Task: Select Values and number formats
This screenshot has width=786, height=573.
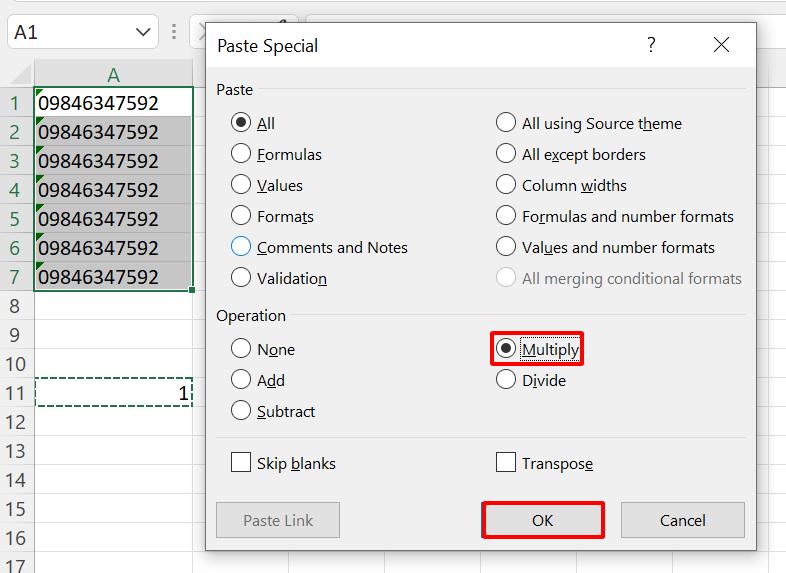Action: (x=506, y=247)
